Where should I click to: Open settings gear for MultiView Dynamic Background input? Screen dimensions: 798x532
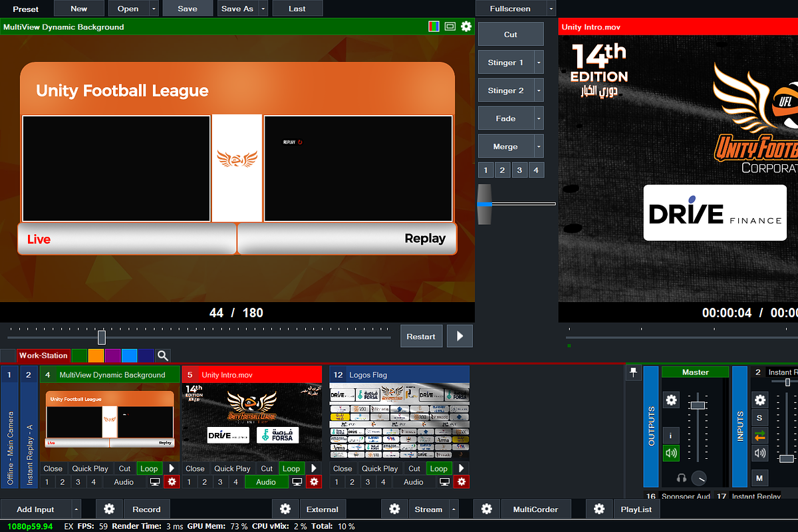172,482
